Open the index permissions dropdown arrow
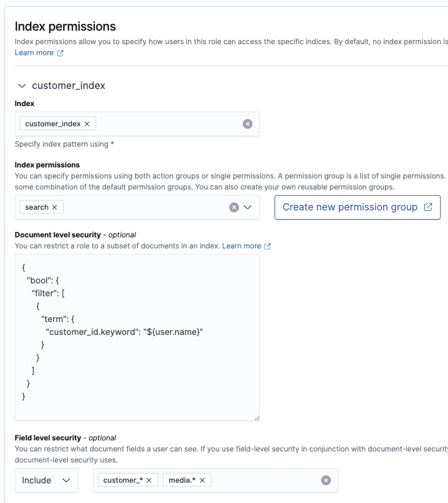 (x=248, y=207)
